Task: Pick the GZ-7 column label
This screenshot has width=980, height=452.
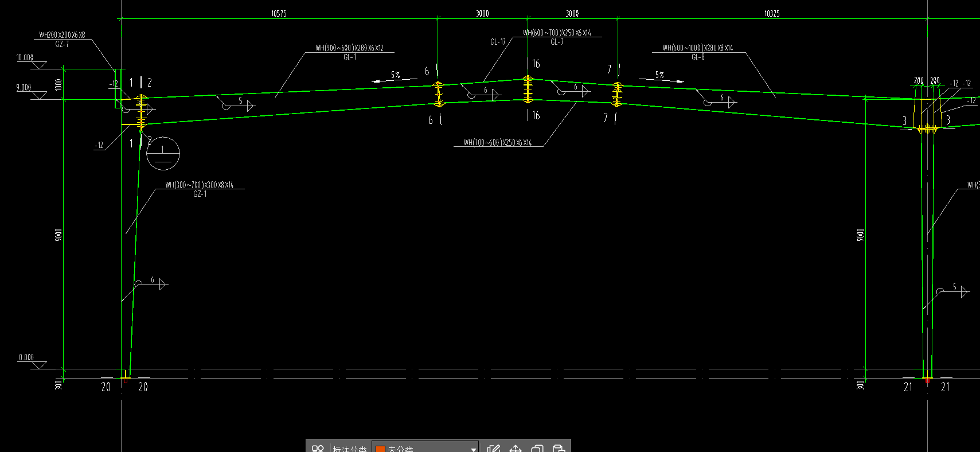Action: click(62, 44)
